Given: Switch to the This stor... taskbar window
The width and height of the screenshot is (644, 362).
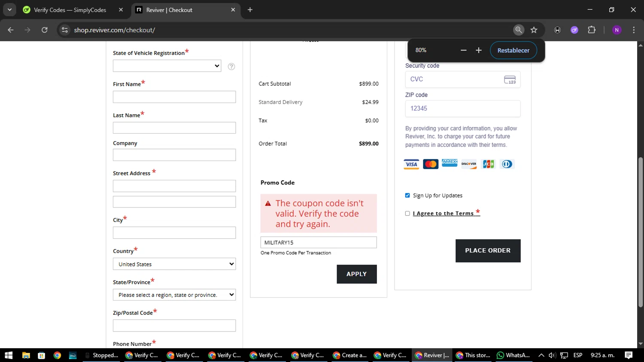Looking at the screenshot, I should [473, 355].
